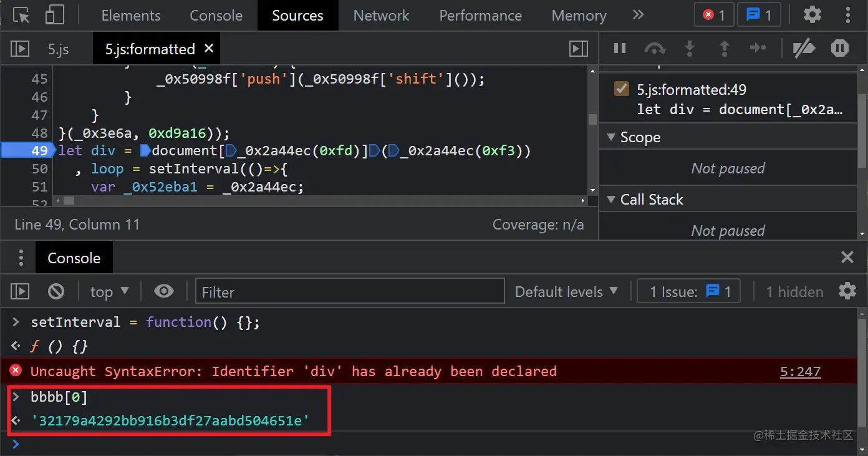
Task: Show the Sources navigator pane
Action: coord(20,49)
